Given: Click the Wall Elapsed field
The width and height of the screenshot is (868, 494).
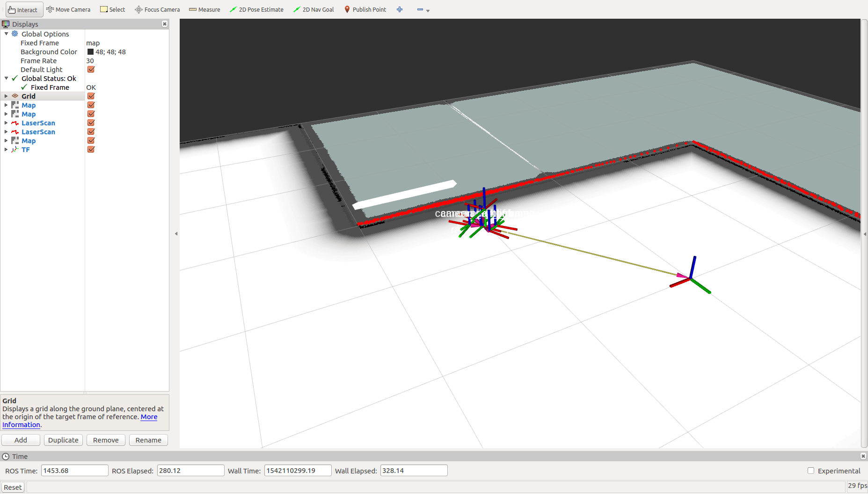Looking at the screenshot, I should click(414, 471).
